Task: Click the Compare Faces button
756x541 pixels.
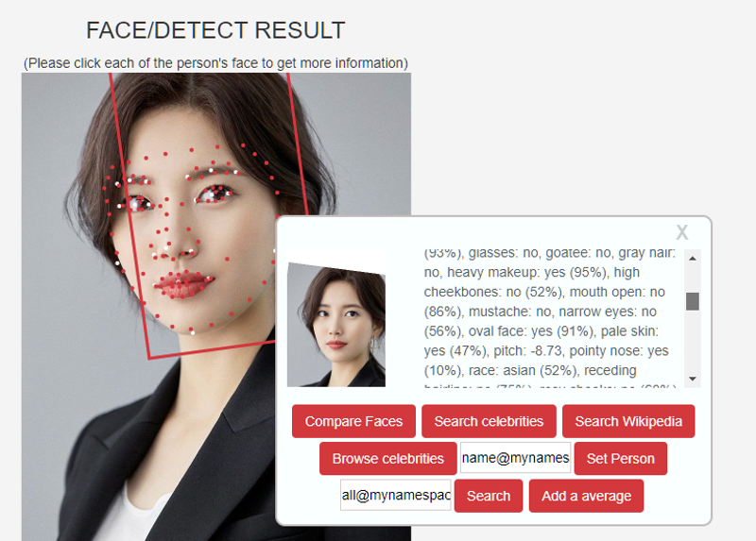Action: (353, 421)
